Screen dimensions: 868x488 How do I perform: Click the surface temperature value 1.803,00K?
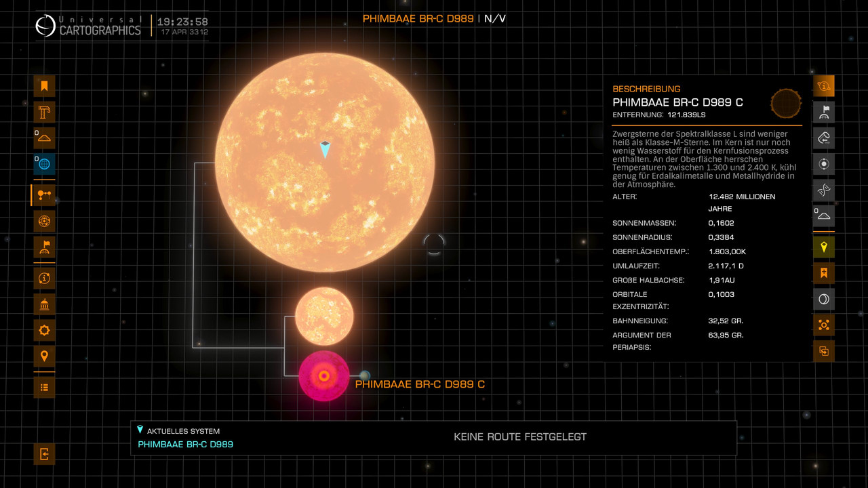pyautogui.click(x=728, y=251)
